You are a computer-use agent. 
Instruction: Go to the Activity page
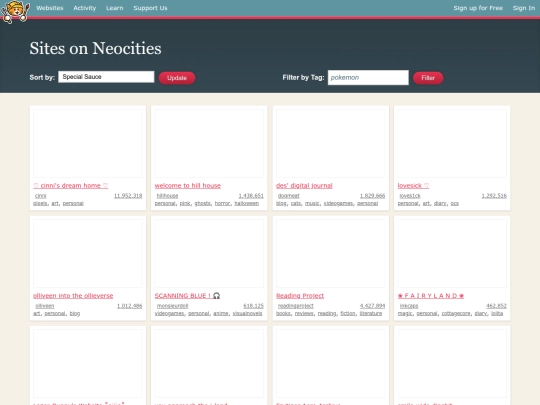(85, 8)
